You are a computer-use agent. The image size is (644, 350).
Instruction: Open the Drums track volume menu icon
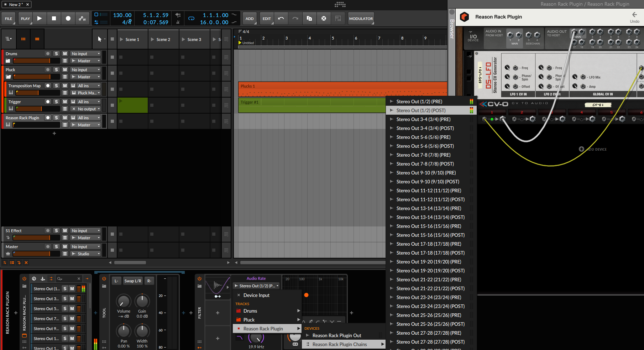[65, 61]
